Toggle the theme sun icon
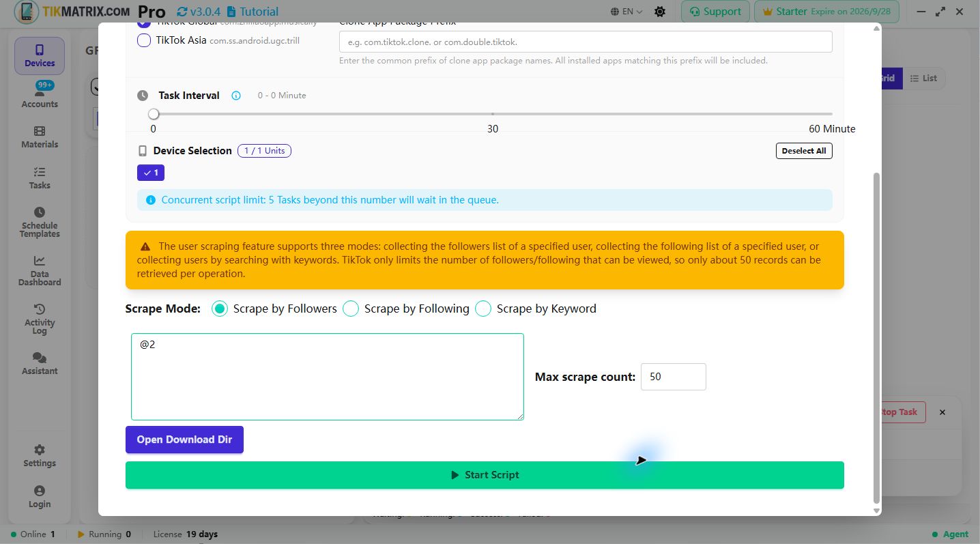 [x=660, y=12]
